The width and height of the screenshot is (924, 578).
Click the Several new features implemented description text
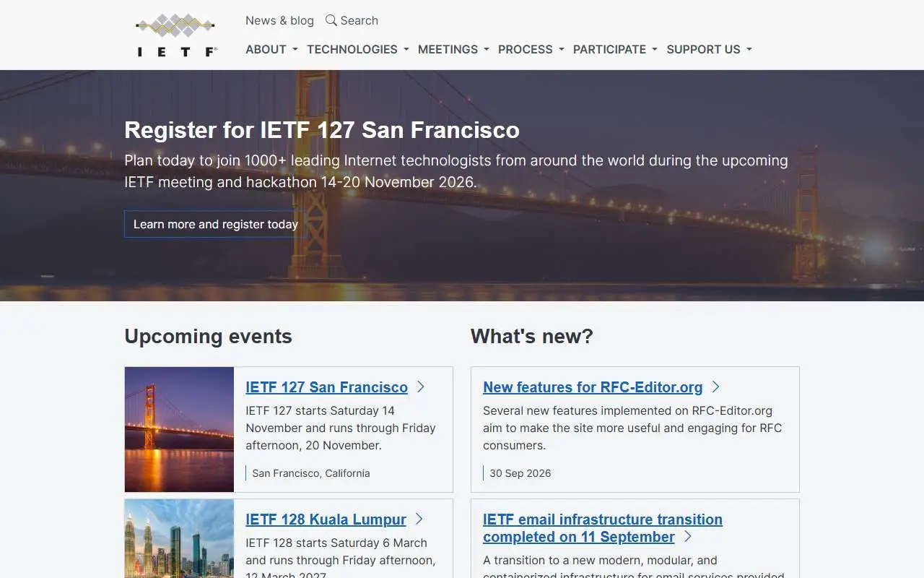coord(632,428)
